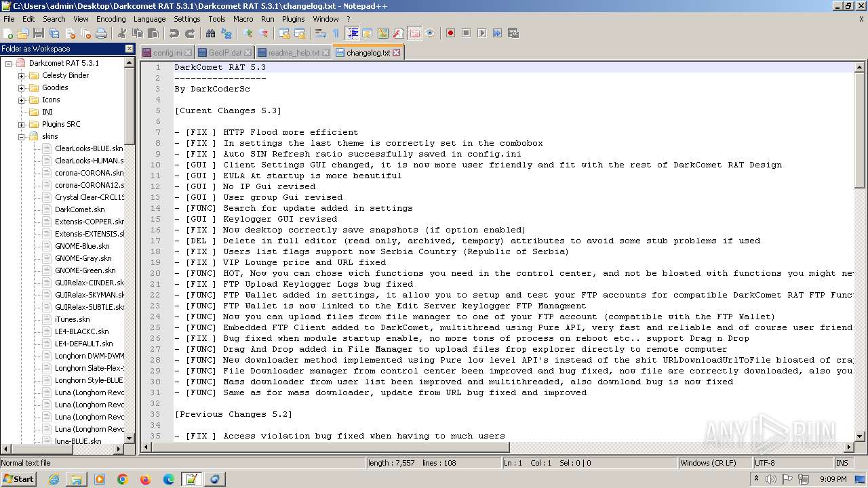The height and width of the screenshot is (488, 868).
Task: Click the Save Recorded Macro icon
Action: coord(513,33)
